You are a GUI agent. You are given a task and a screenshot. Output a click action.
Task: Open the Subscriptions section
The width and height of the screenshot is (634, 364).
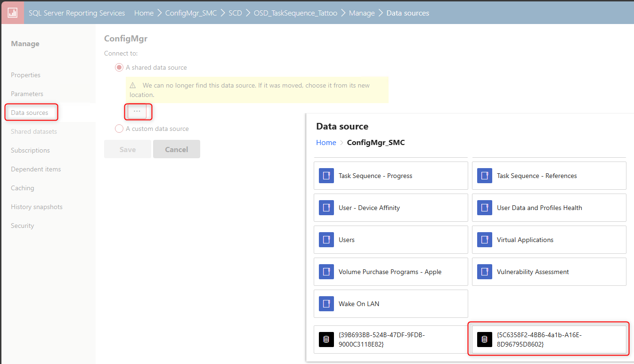[30, 150]
